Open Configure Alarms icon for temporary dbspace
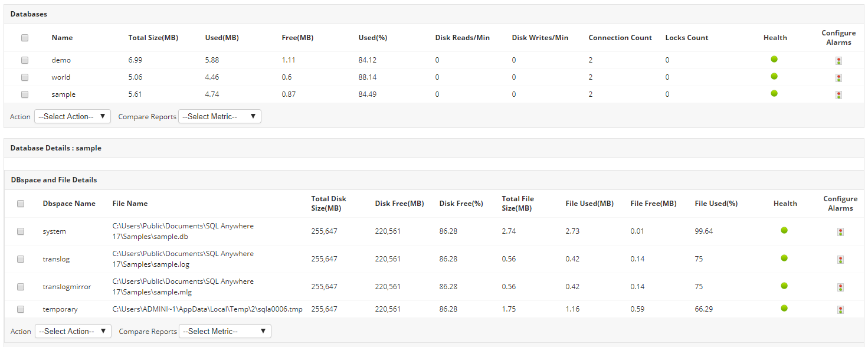 [840, 309]
